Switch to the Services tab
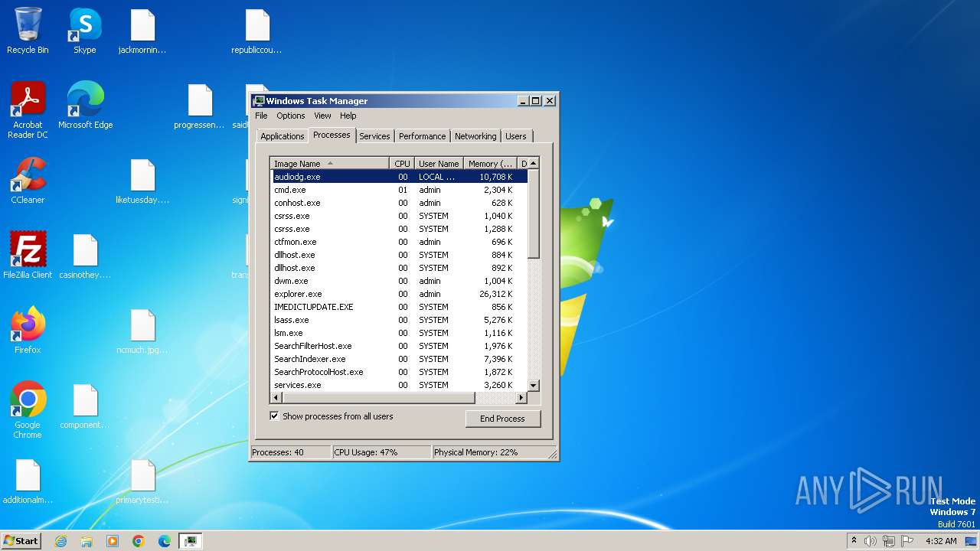Screen dimensions: 980x551 (x=374, y=136)
